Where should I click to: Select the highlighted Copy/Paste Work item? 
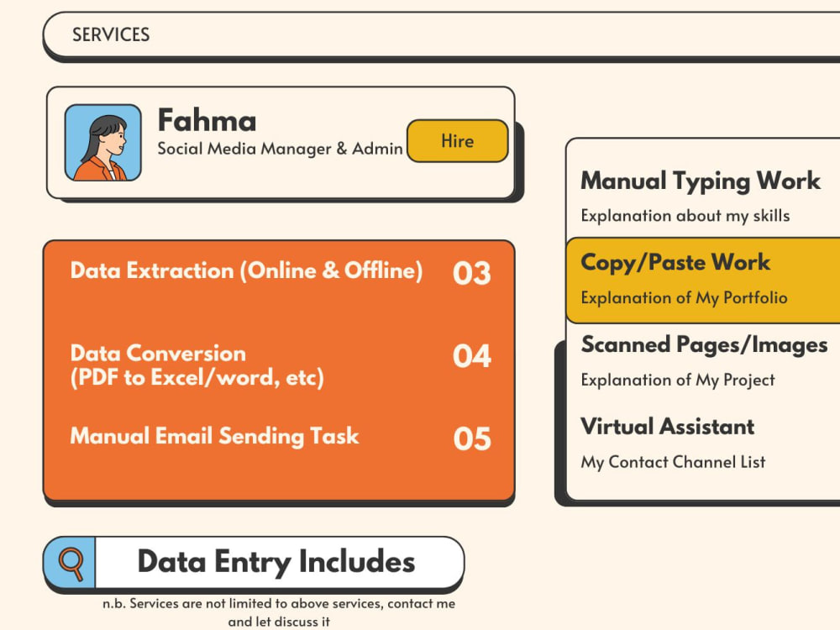pos(703,281)
